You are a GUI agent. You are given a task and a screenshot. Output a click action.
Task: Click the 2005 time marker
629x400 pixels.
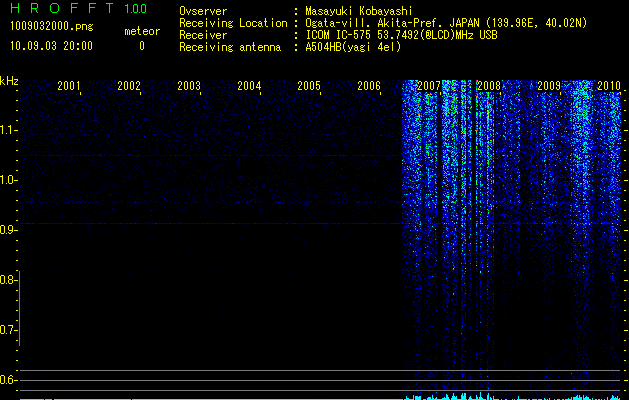309,86
